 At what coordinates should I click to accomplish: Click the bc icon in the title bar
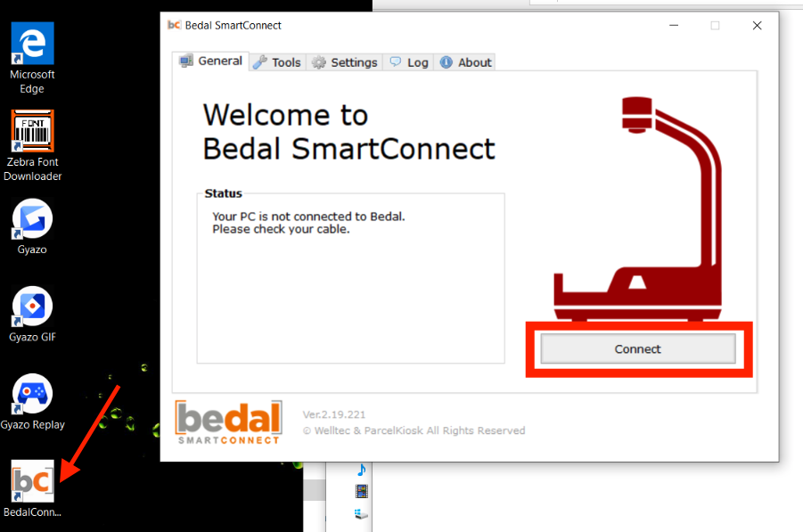click(x=174, y=25)
